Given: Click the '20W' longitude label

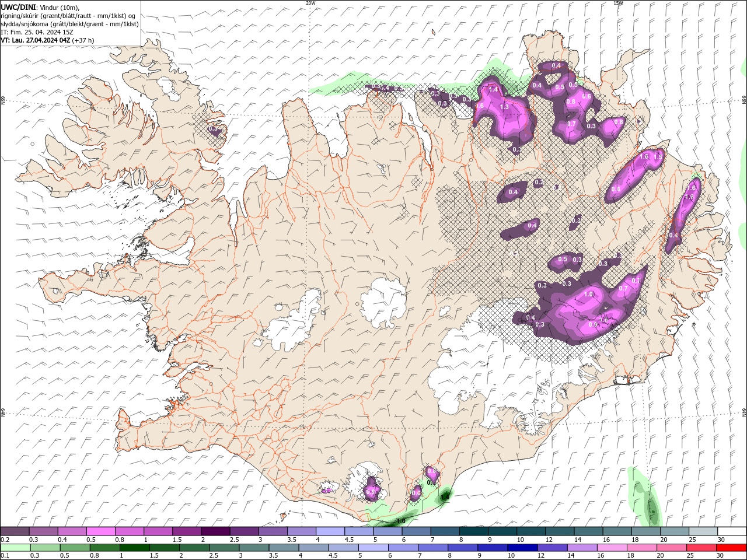Looking at the screenshot, I should pos(310,2).
